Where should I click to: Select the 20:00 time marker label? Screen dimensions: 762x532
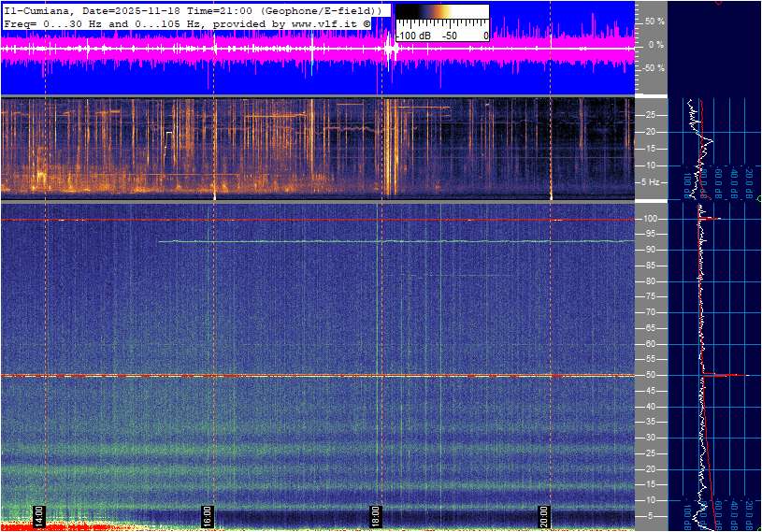pyautogui.click(x=544, y=517)
